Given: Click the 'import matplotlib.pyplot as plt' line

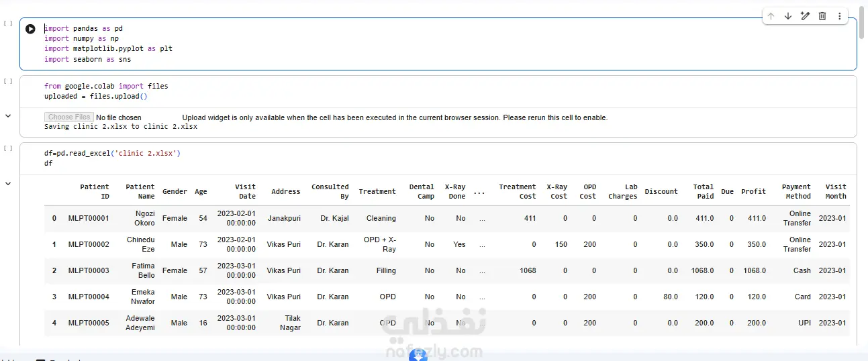Looking at the screenshot, I should (x=108, y=49).
